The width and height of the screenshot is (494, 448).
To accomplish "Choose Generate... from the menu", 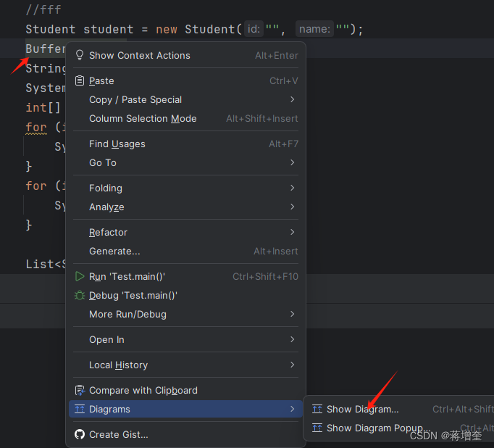I will coord(186,252).
